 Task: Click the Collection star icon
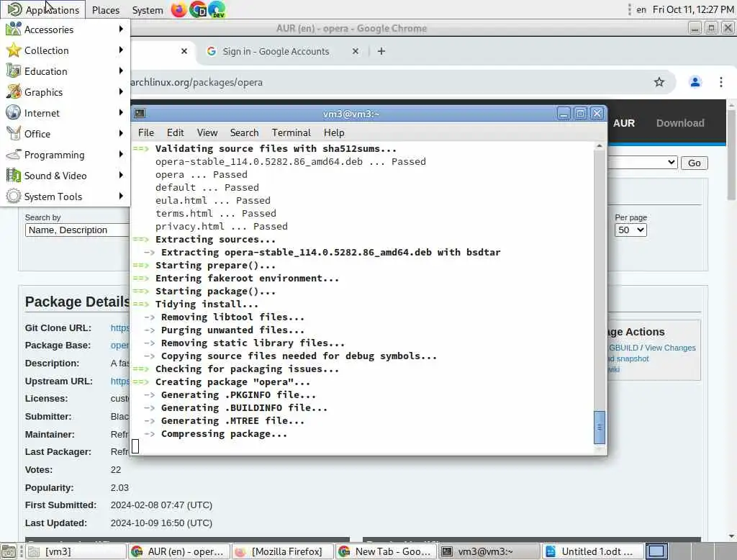[13, 50]
